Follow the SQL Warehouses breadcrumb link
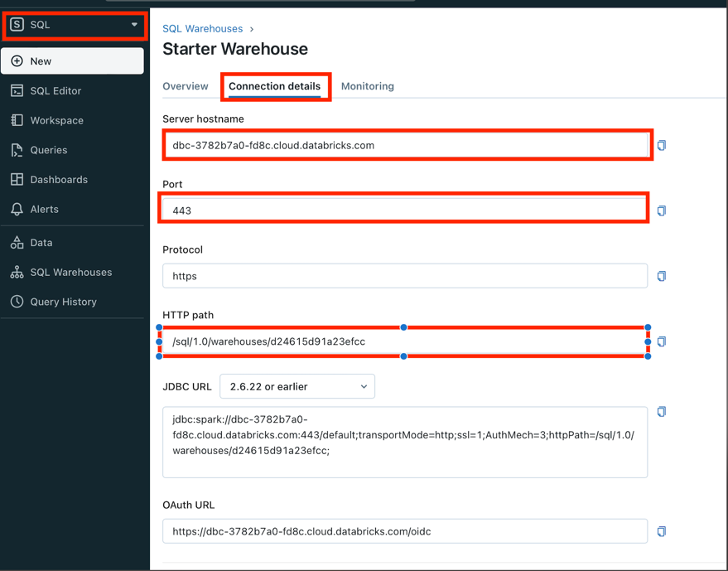 pos(203,29)
